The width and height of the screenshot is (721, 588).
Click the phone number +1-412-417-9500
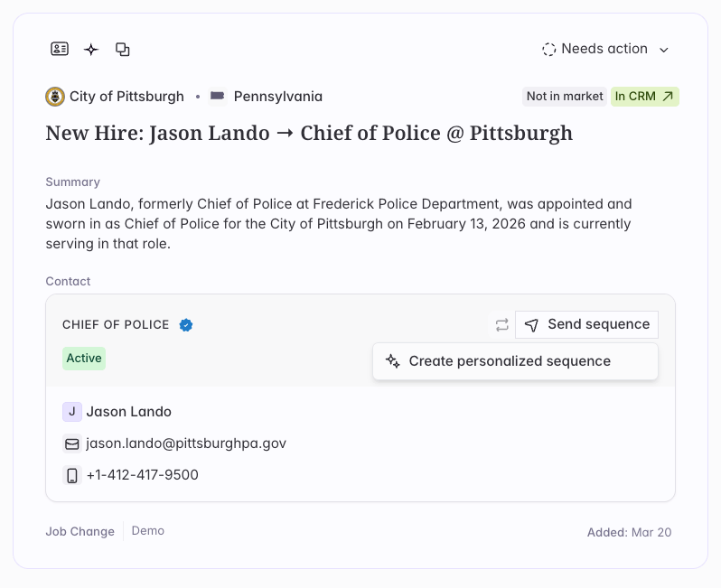coord(142,475)
